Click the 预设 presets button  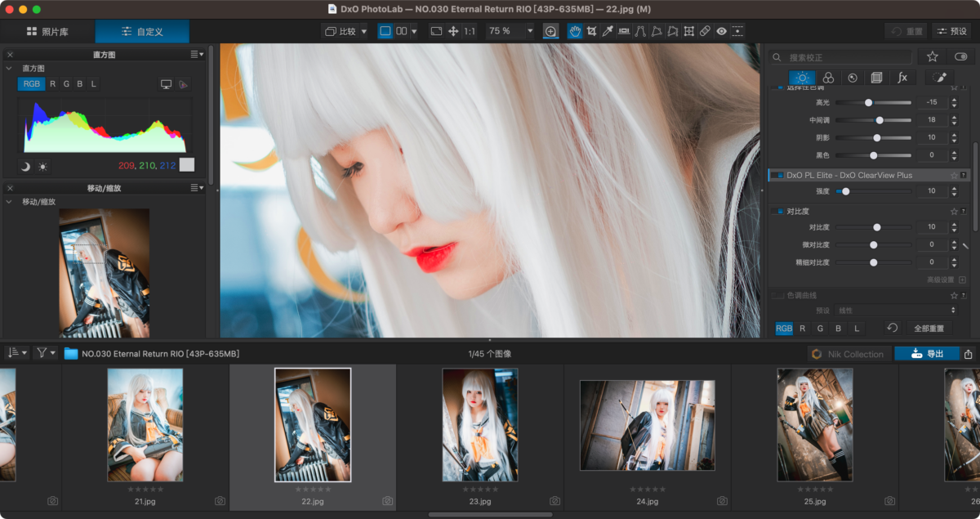(x=952, y=31)
